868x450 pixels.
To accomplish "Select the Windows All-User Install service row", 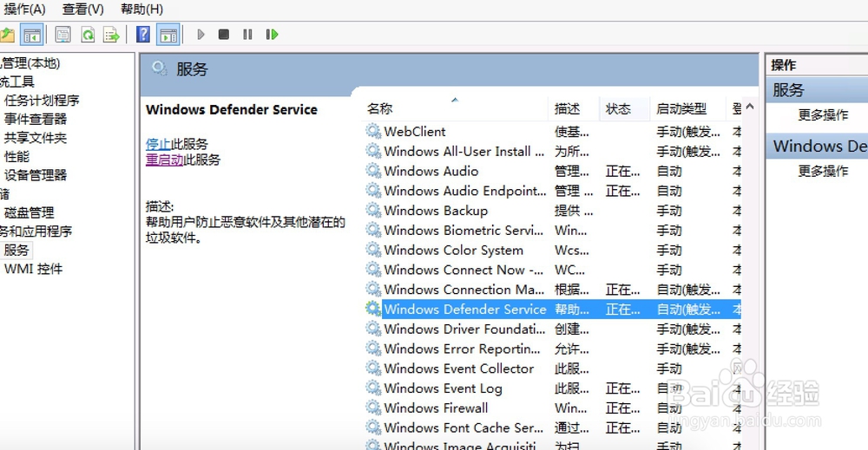I will click(x=553, y=151).
